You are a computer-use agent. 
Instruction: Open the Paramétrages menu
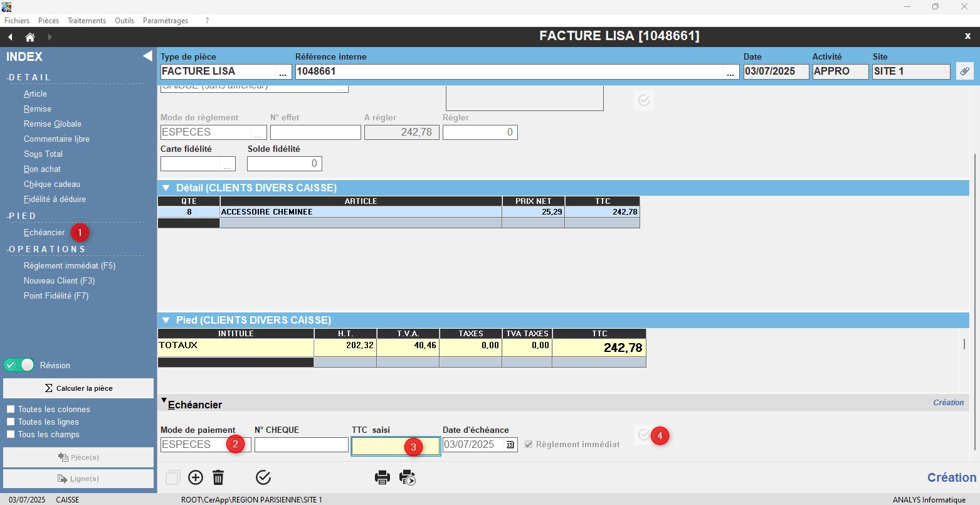[166, 21]
